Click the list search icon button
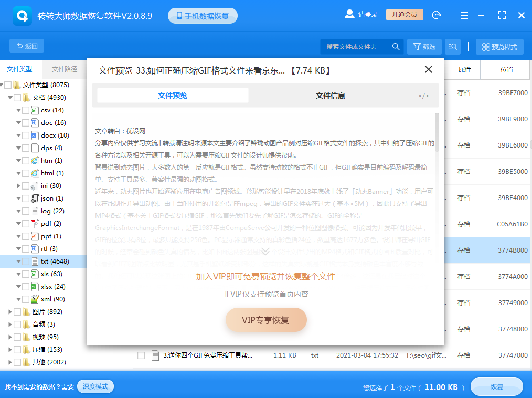The image size is (532, 398). pyautogui.click(x=453, y=47)
